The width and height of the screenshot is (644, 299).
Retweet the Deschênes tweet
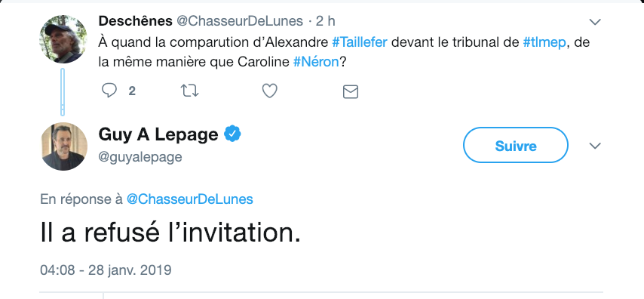click(190, 91)
